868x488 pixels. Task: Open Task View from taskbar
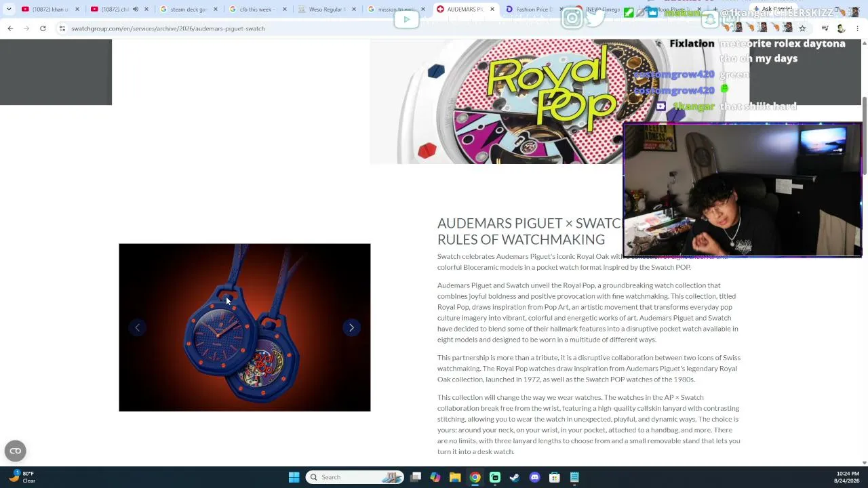416,477
